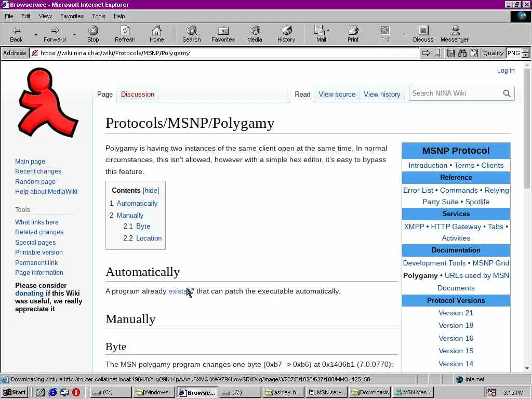Viewport: 532px width, 399px height.
Task: Open the Favorites menu
Action: 72,16
